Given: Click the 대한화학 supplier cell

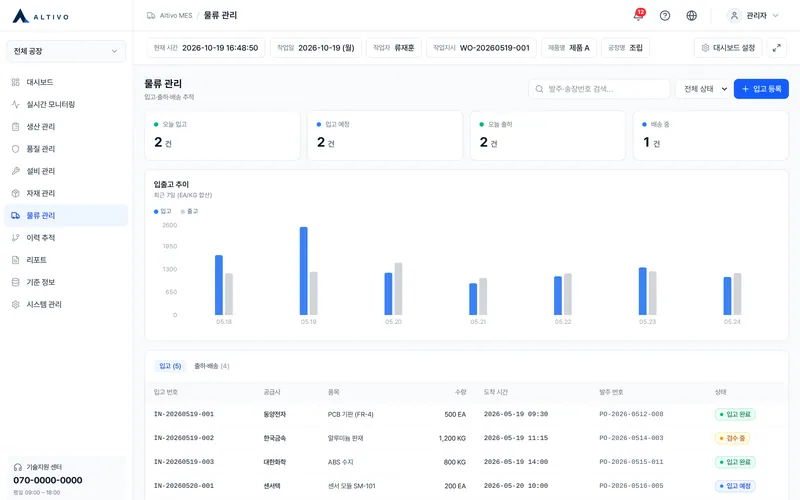Looking at the screenshot, I should (274, 462).
